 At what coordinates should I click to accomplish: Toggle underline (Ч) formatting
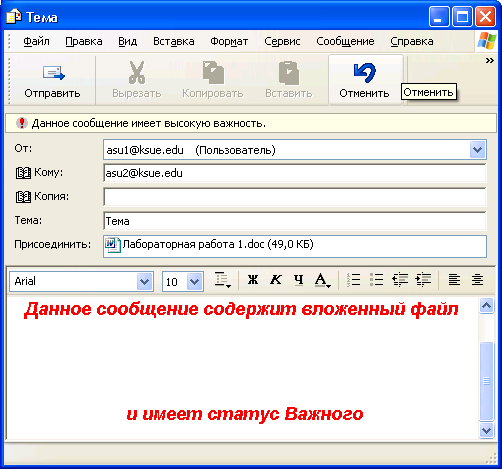click(x=299, y=279)
